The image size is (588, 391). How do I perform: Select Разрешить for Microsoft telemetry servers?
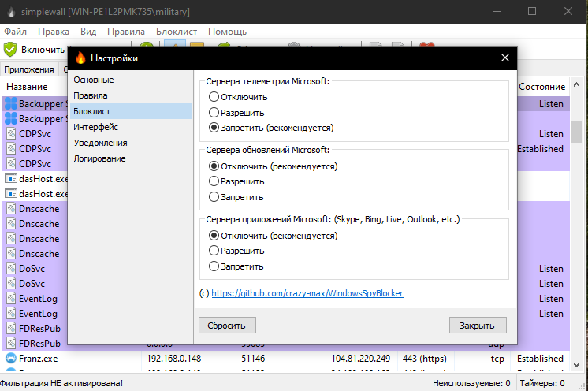tap(236, 113)
